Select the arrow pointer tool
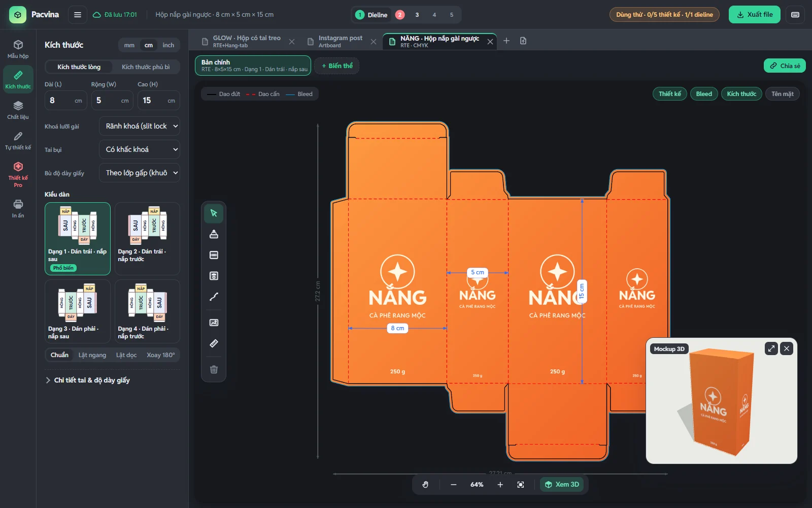This screenshot has height=508, width=812. (214, 213)
